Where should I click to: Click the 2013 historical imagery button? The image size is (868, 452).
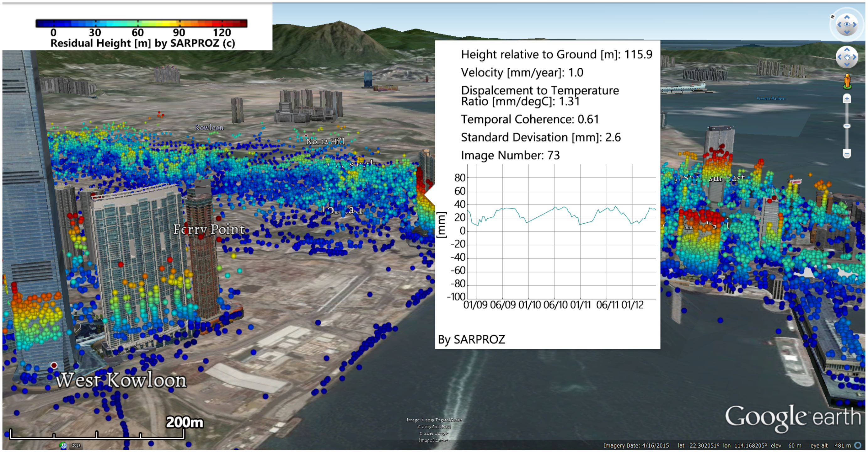coord(76,445)
